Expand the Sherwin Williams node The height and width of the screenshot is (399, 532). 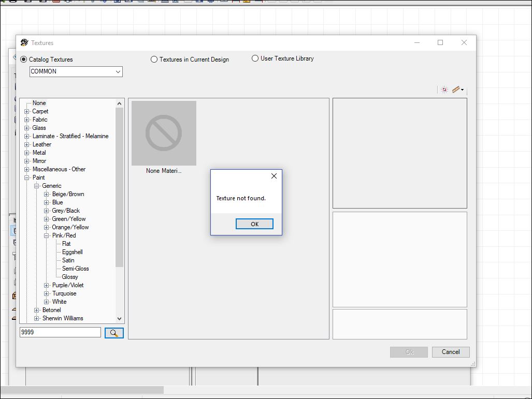pos(37,318)
